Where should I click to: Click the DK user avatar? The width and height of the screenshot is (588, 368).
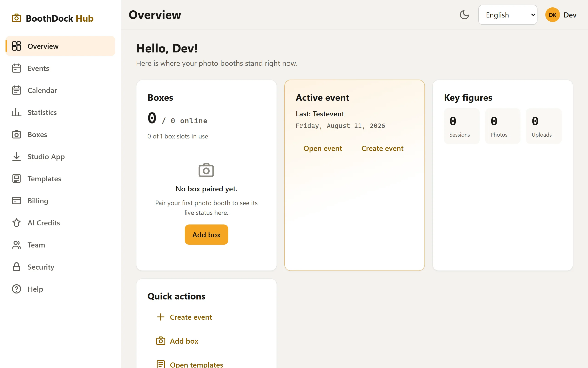pos(552,15)
